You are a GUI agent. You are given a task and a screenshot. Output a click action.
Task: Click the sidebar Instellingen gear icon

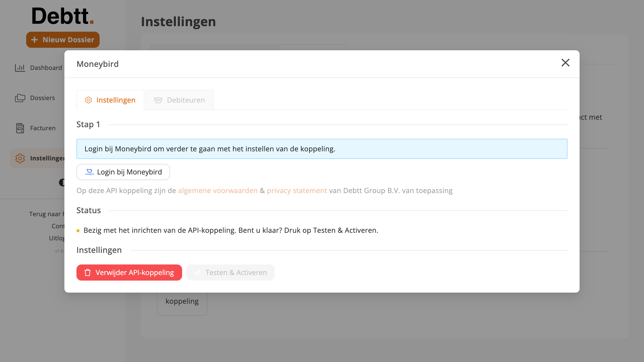20,158
